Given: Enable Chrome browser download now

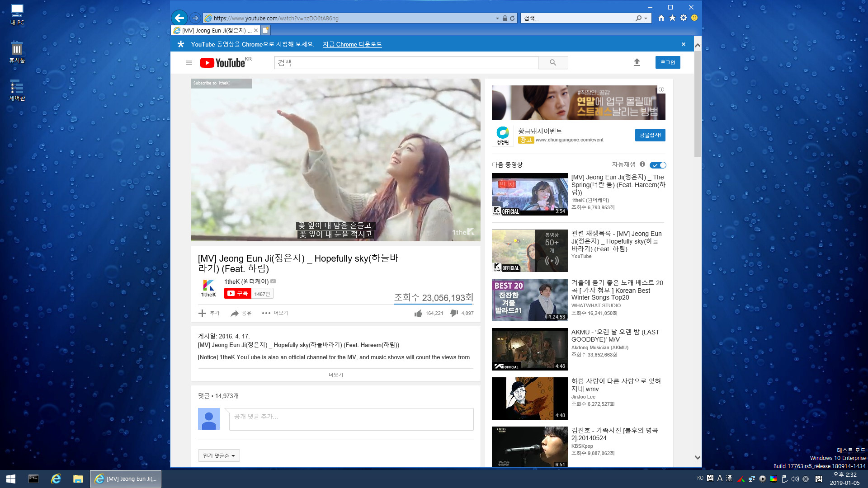Looking at the screenshot, I should [352, 44].
